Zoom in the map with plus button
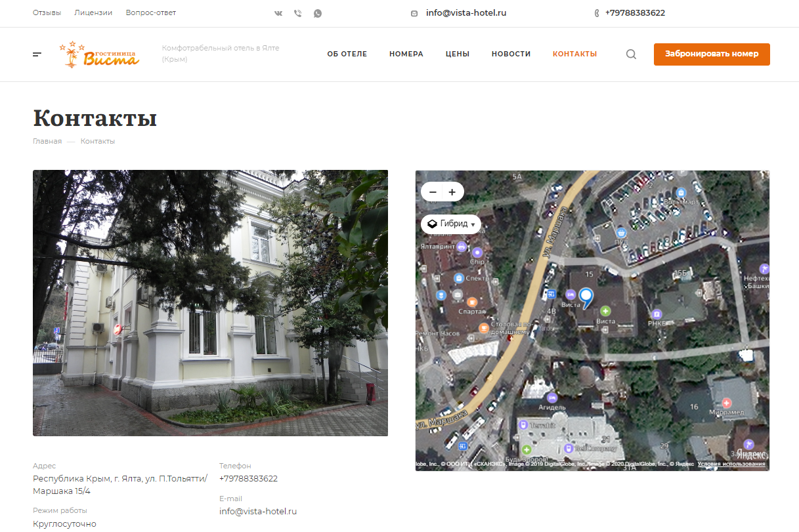Image resolution: width=799 pixels, height=532 pixels. pyautogui.click(x=452, y=192)
